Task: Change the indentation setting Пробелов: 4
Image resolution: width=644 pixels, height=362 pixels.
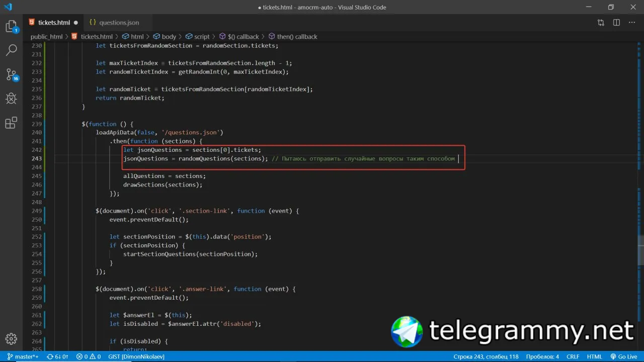Action: point(542,356)
